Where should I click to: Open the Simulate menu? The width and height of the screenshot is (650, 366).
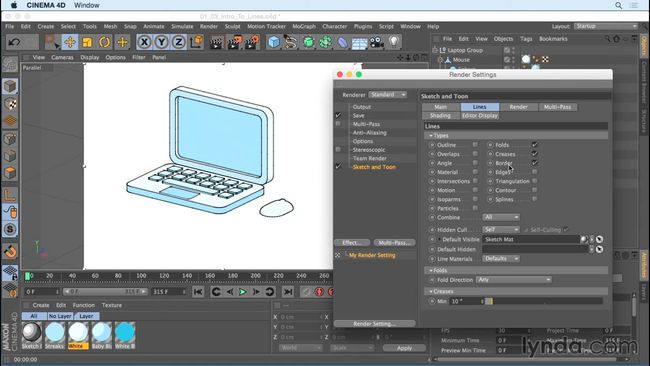tap(182, 26)
